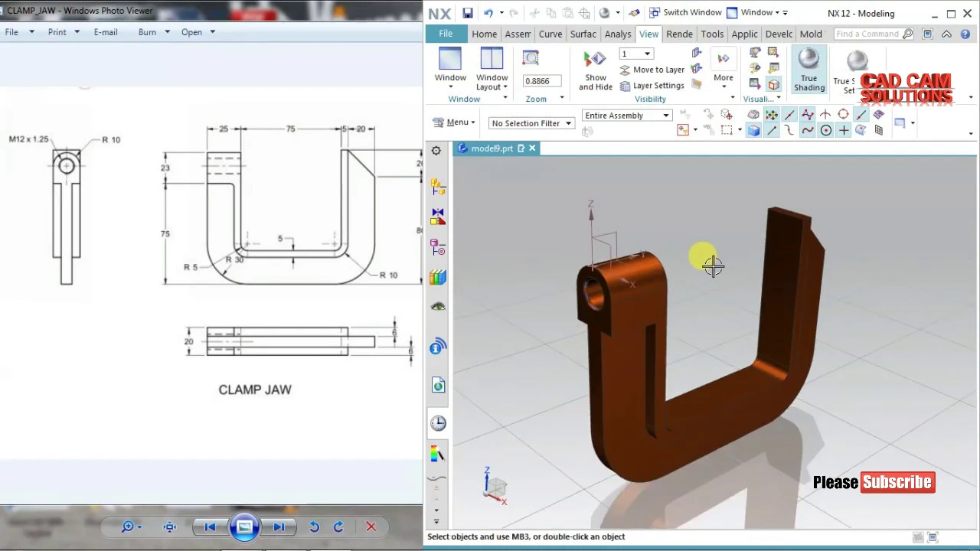
Task: Open the Render ribbon tab
Action: click(679, 34)
